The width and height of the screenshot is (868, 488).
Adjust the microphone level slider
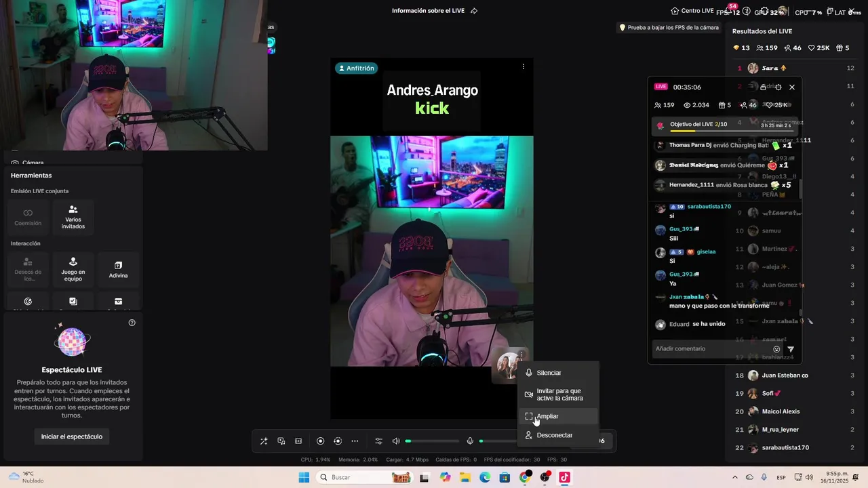pos(498,441)
